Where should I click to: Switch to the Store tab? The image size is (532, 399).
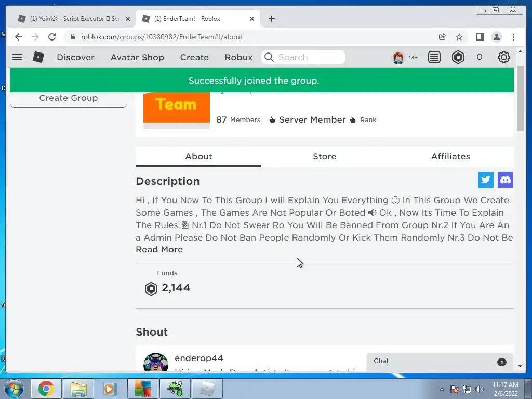tap(324, 156)
